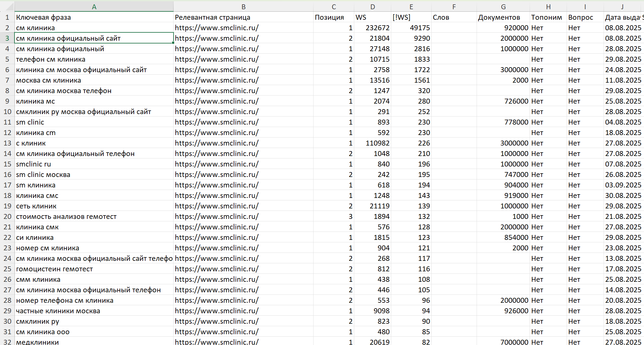This screenshot has height=345, width=644.
Task: Click header cell 'Ключевая фраза'
Action: [94, 17]
